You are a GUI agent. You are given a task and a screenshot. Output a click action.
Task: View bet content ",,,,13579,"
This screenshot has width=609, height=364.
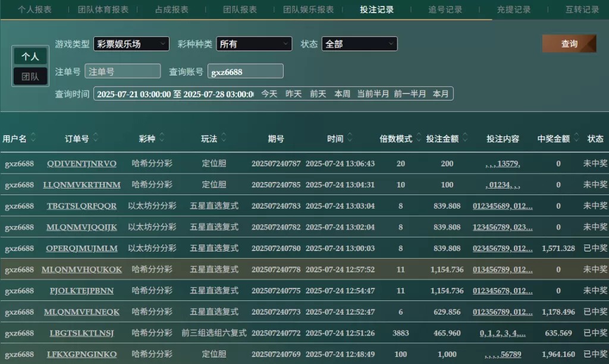pos(503,164)
